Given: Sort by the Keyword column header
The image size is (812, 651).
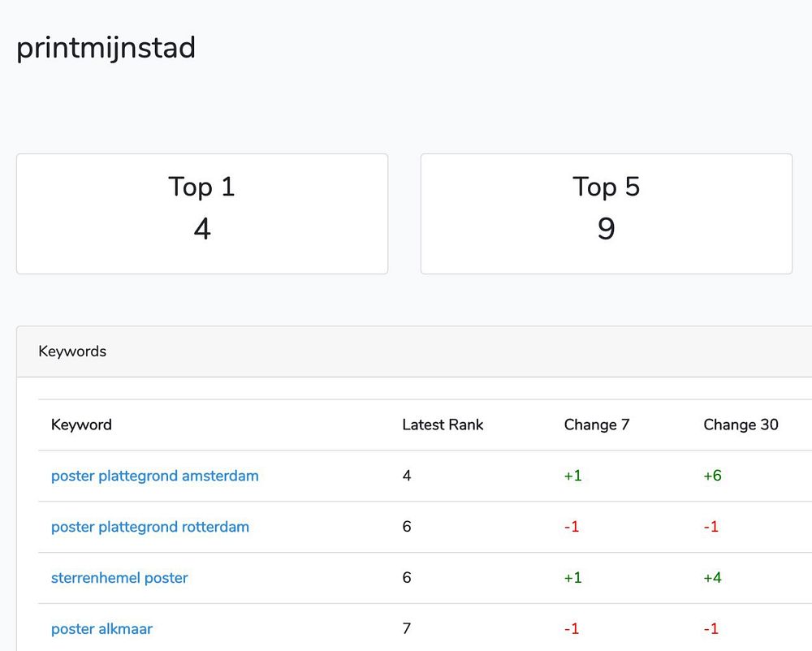Looking at the screenshot, I should (x=81, y=425).
